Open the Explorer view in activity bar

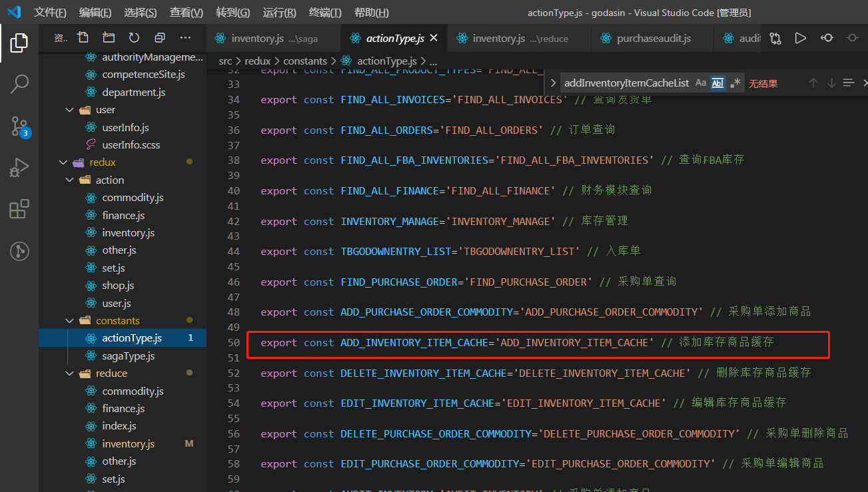pos(19,43)
